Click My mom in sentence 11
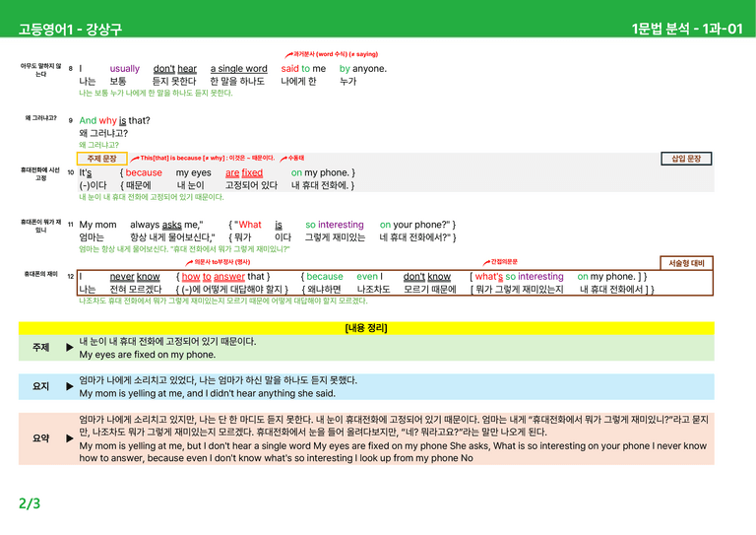 [x=97, y=225]
